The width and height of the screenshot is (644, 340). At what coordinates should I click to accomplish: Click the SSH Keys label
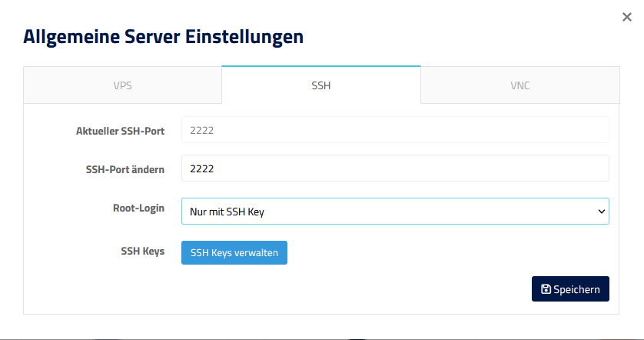(x=142, y=251)
